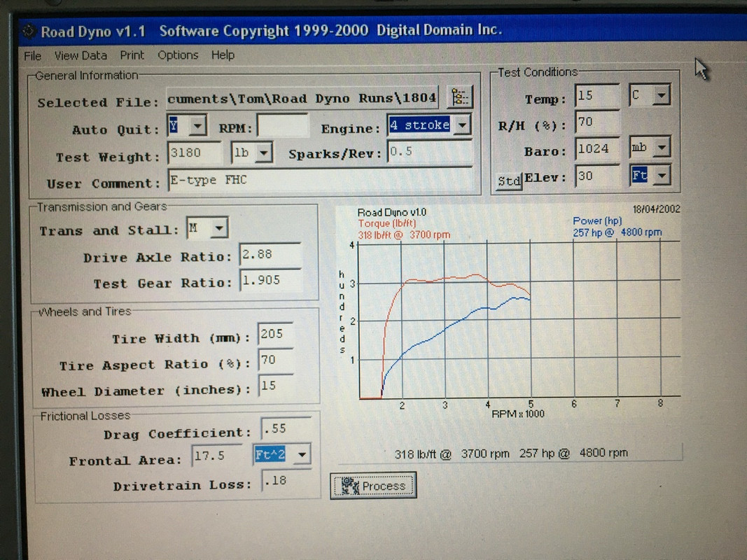Image resolution: width=747 pixels, height=560 pixels.
Task: Click the Wheel Diameter field showing 15
Action: click(275, 386)
